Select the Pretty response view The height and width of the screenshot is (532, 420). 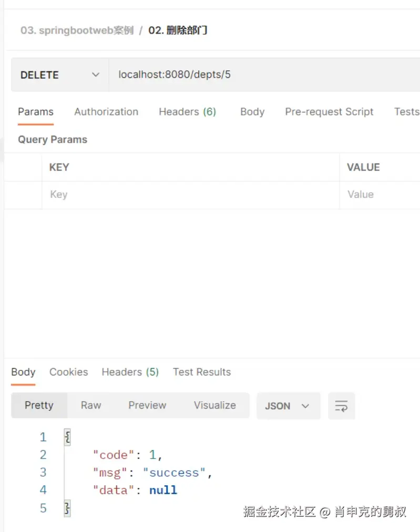pyautogui.click(x=39, y=405)
